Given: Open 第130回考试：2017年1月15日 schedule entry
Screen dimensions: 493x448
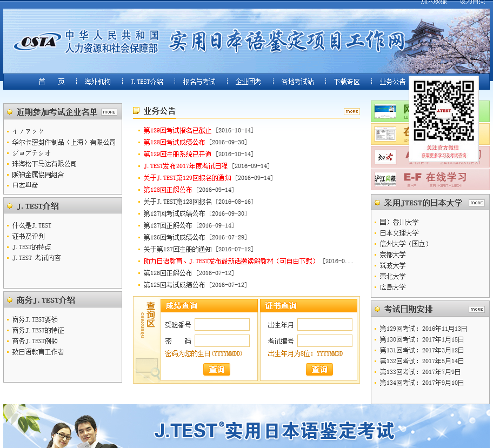Looking at the screenshot, I should click(x=422, y=340).
